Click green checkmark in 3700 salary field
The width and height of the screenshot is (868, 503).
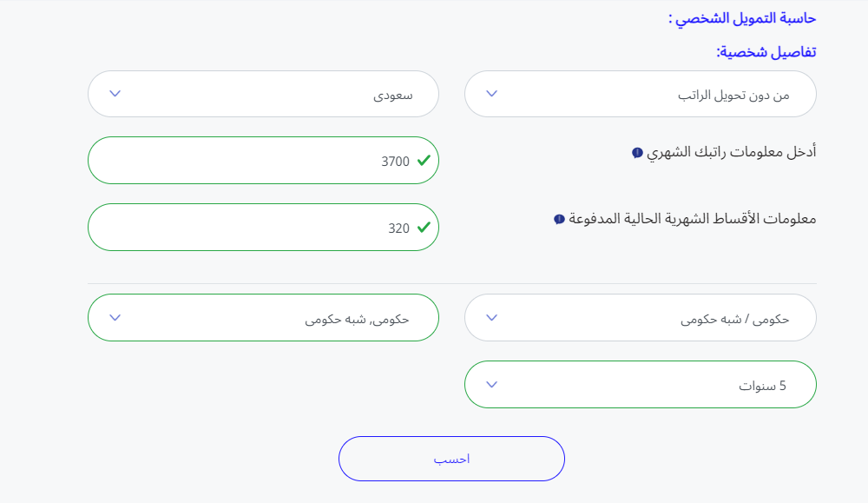[424, 161]
